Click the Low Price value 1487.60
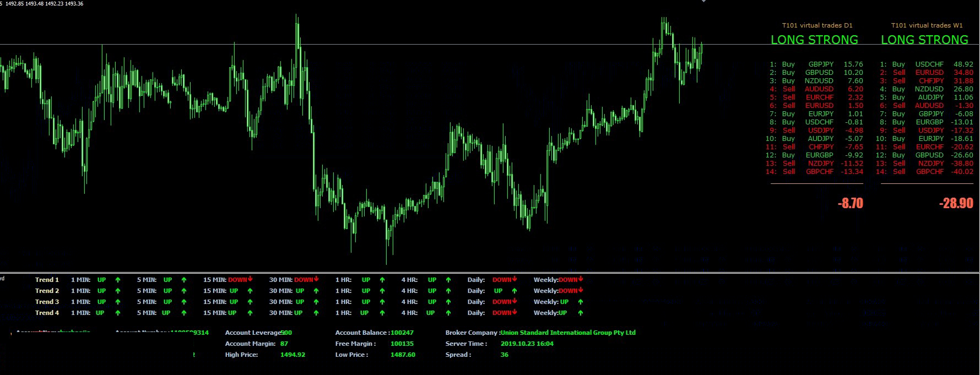The image size is (980, 375). [x=403, y=355]
